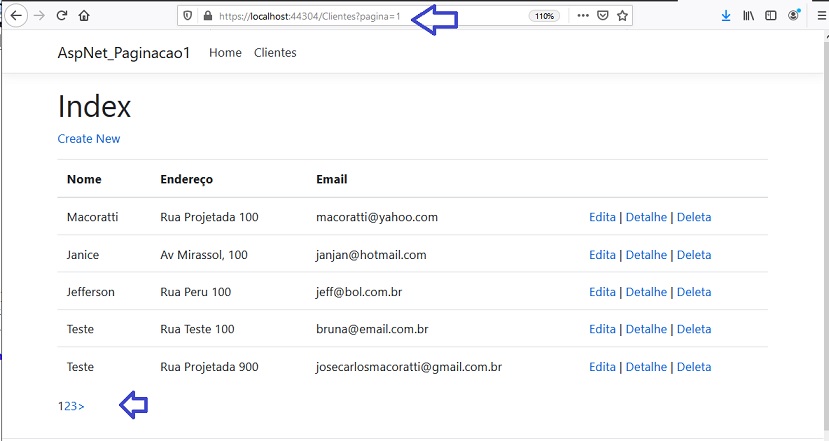Viewport: 829px width, 441px height.
Task: Go to pagination page 2
Action: tap(67, 406)
